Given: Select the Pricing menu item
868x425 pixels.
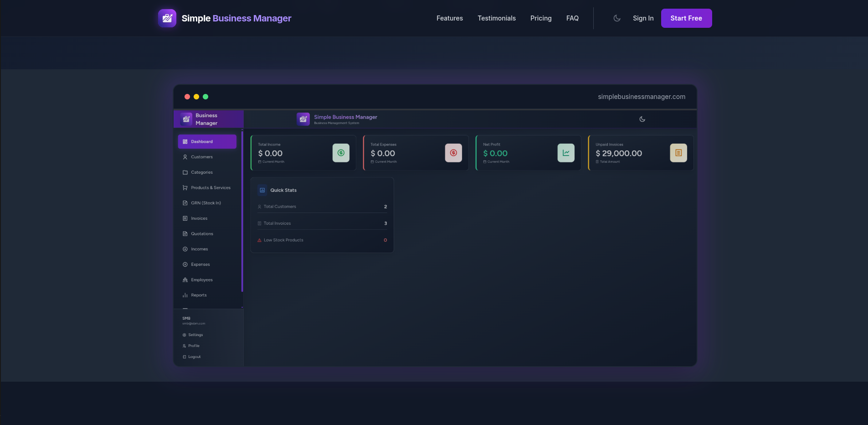Looking at the screenshot, I should [540, 18].
